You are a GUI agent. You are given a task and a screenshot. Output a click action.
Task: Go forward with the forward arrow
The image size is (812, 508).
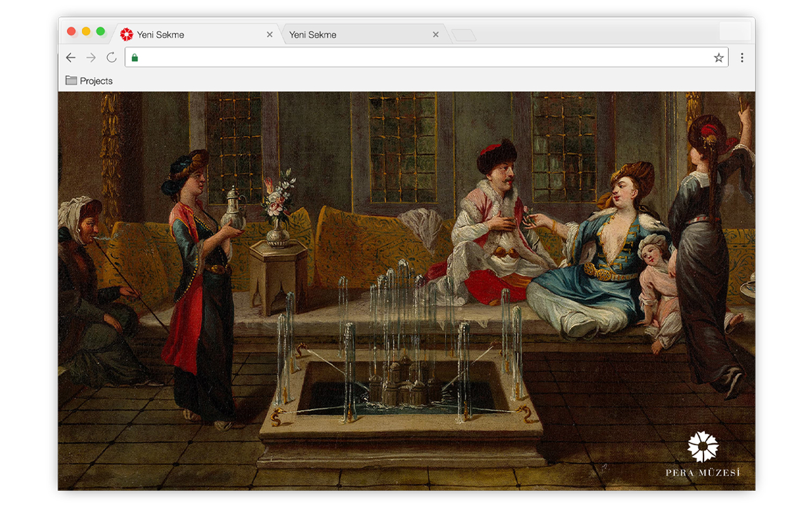(91, 58)
